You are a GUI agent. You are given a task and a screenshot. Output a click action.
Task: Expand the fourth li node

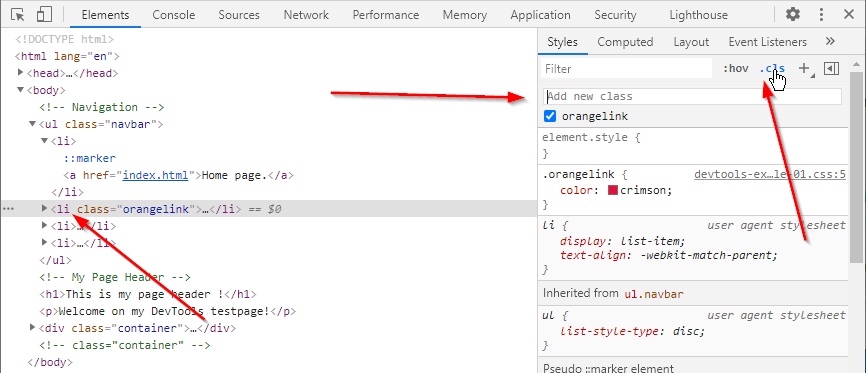point(45,243)
